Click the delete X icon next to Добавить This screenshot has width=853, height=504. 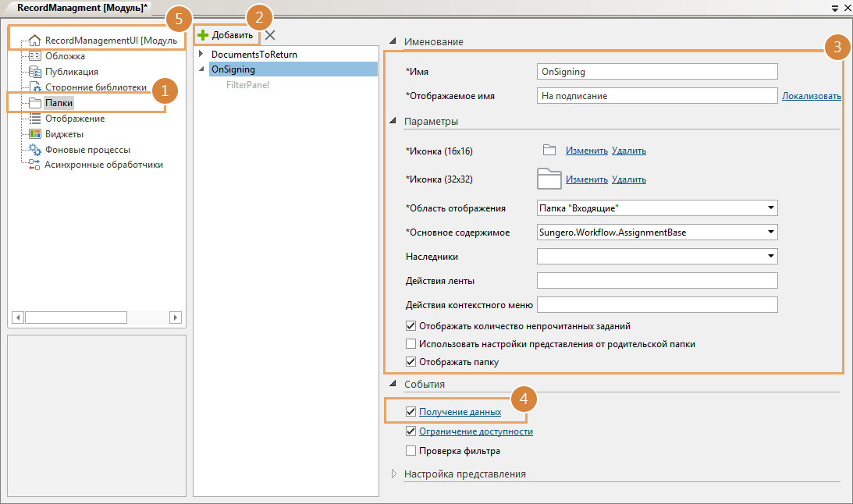(270, 35)
